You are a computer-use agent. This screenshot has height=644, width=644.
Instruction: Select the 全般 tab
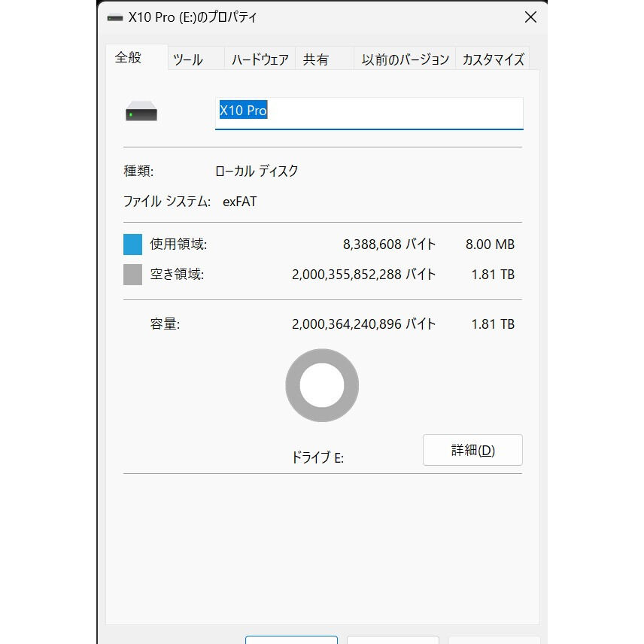(x=137, y=57)
